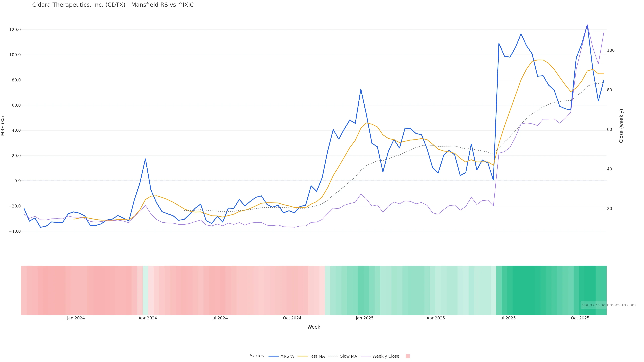
Task: Toggle the MRS % legend entry
Action: click(x=287, y=356)
